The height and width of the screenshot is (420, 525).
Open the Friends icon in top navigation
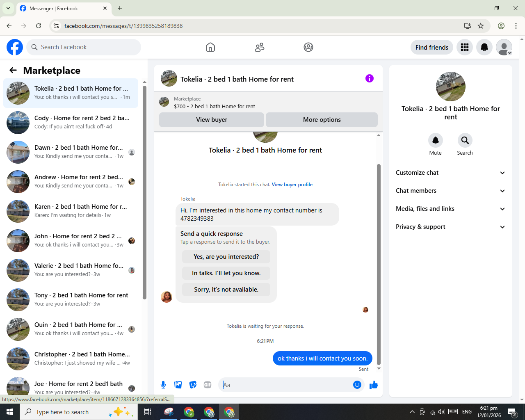(260, 47)
